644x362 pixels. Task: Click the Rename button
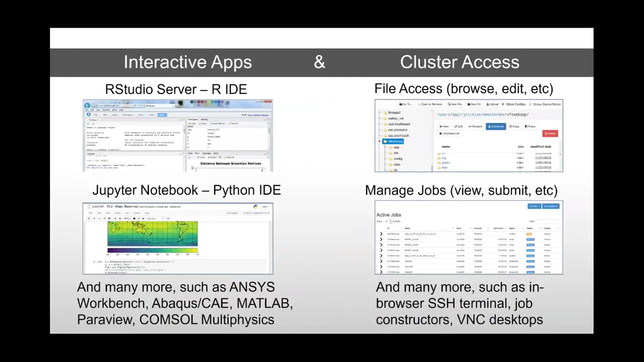click(x=475, y=126)
